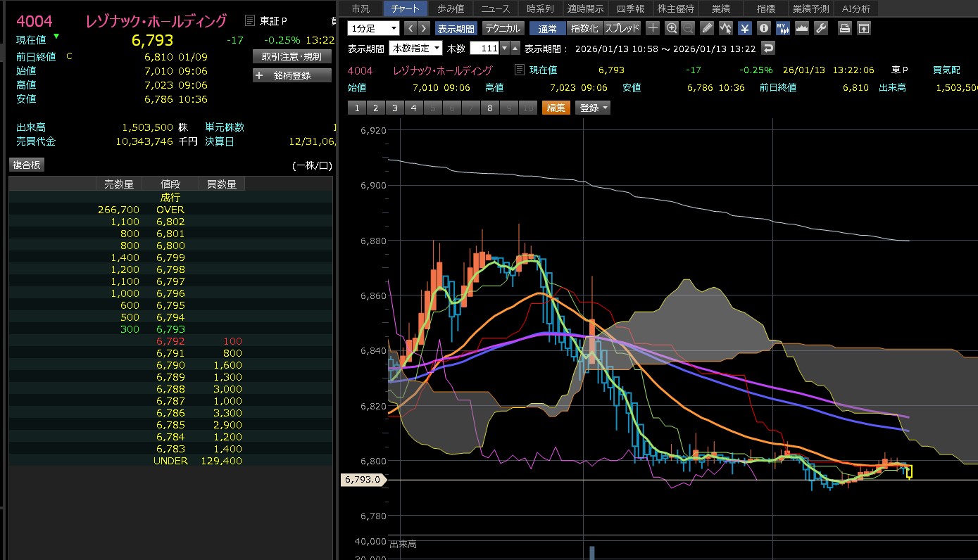Open the 登録 register dropdown
Image resolution: width=978 pixels, height=560 pixels.
pyautogui.click(x=593, y=108)
